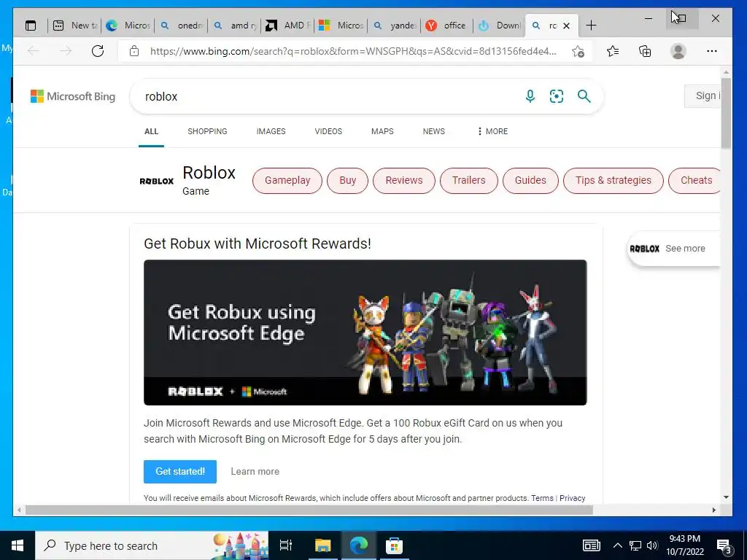Switch to the AMD browser tab
The width and height of the screenshot is (747, 560).
(x=288, y=26)
